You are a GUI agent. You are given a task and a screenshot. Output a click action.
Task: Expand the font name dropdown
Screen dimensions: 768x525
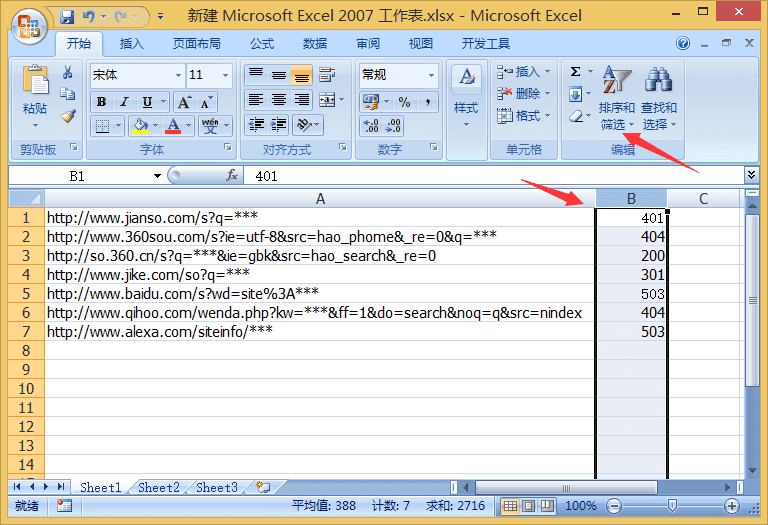pos(178,76)
